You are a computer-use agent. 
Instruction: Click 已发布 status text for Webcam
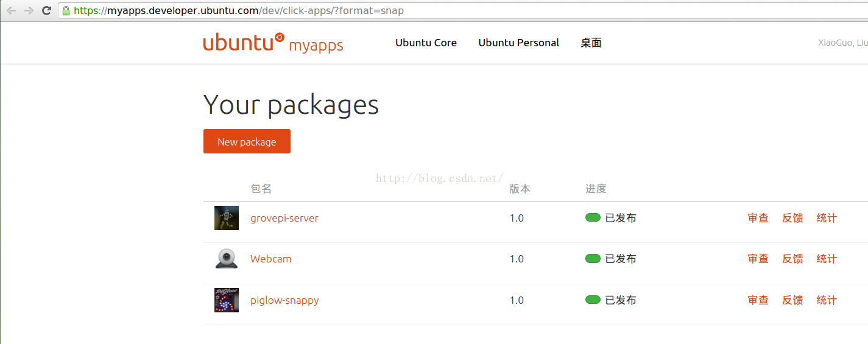620,259
